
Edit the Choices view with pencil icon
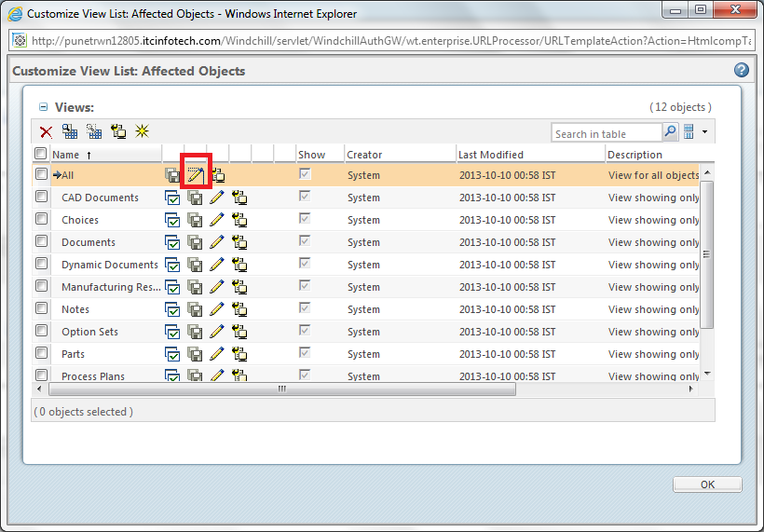[217, 220]
